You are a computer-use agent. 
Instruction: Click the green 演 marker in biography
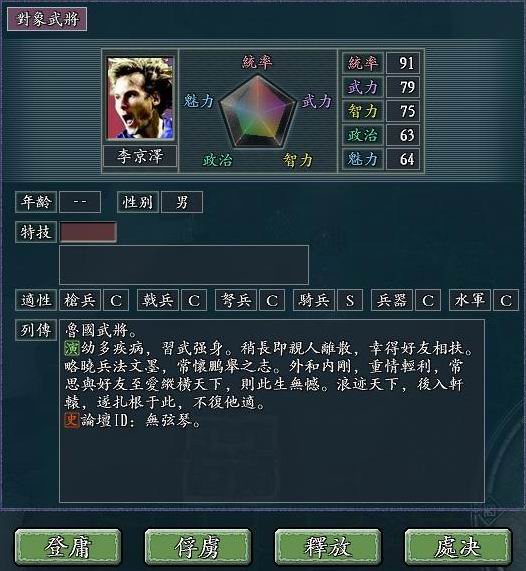(72, 348)
